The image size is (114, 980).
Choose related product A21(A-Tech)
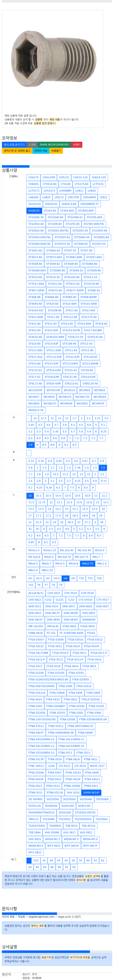click(x=36, y=593)
